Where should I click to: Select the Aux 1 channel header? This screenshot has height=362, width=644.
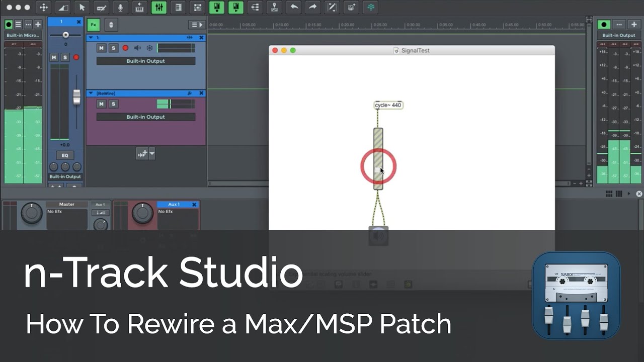(174, 205)
